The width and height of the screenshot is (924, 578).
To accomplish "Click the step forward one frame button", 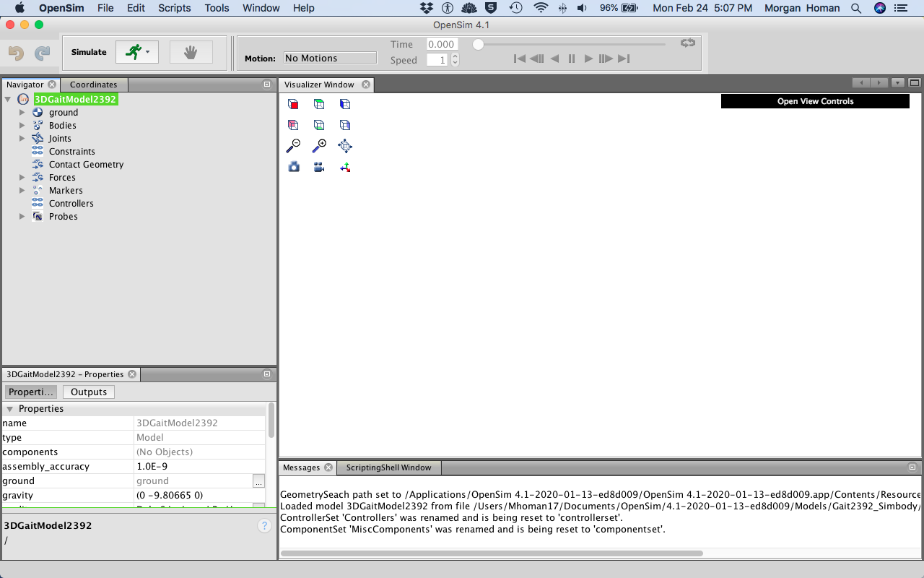I will (x=606, y=59).
